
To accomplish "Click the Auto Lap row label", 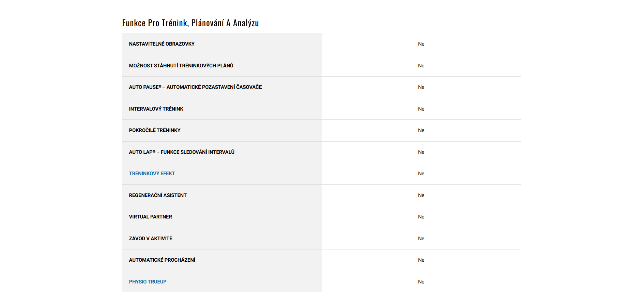I will tap(182, 152).
